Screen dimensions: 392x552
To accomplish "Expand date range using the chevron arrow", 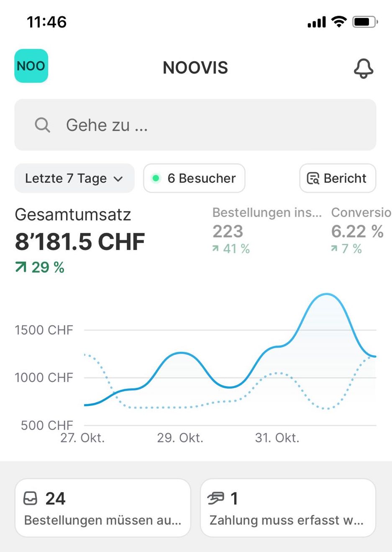I will tap(118, 179).
